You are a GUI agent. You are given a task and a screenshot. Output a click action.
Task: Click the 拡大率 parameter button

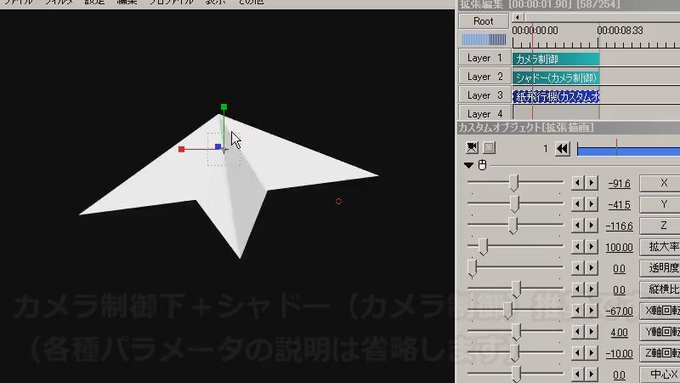tap(660, 246)
